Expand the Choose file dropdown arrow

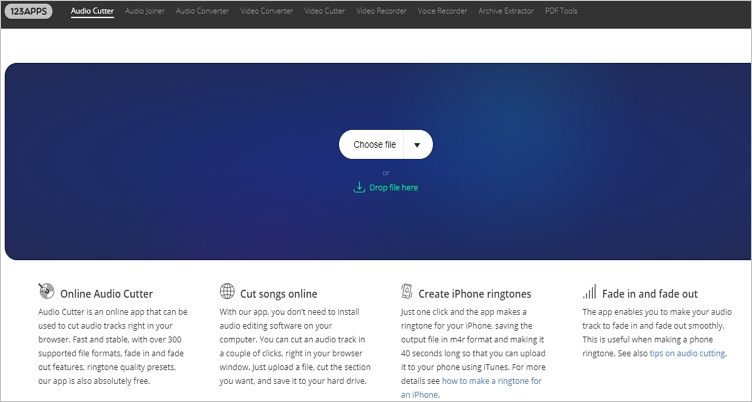click(x=417, y=145)
